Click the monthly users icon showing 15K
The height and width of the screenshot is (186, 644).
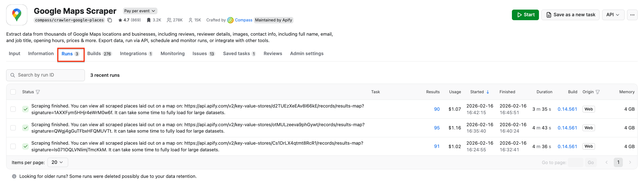tap(190, 20)
